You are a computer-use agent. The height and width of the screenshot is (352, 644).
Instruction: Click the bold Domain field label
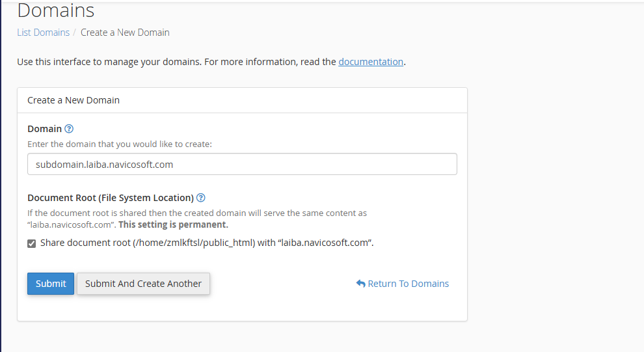pyautogui.click(x=44, y=129)
